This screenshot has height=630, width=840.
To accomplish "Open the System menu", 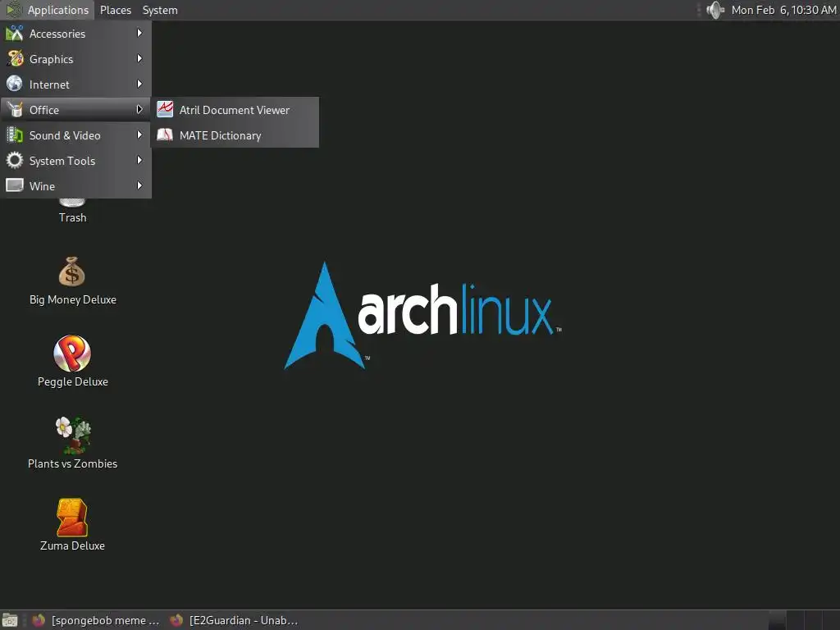I will pos(160,10).
